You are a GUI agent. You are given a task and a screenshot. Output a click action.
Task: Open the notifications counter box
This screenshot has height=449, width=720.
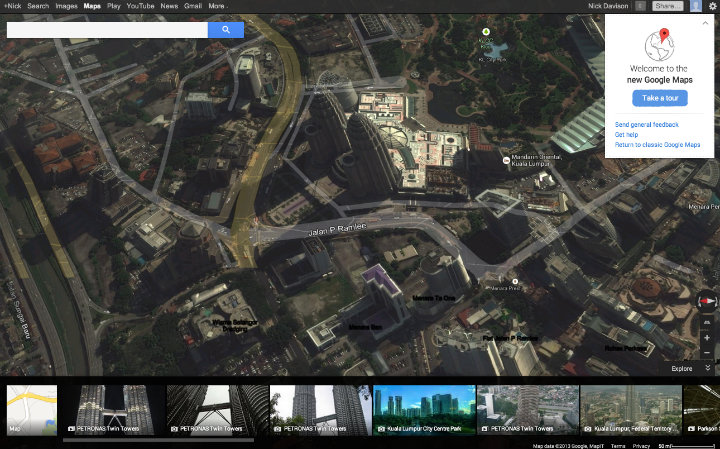coord(640,6)
